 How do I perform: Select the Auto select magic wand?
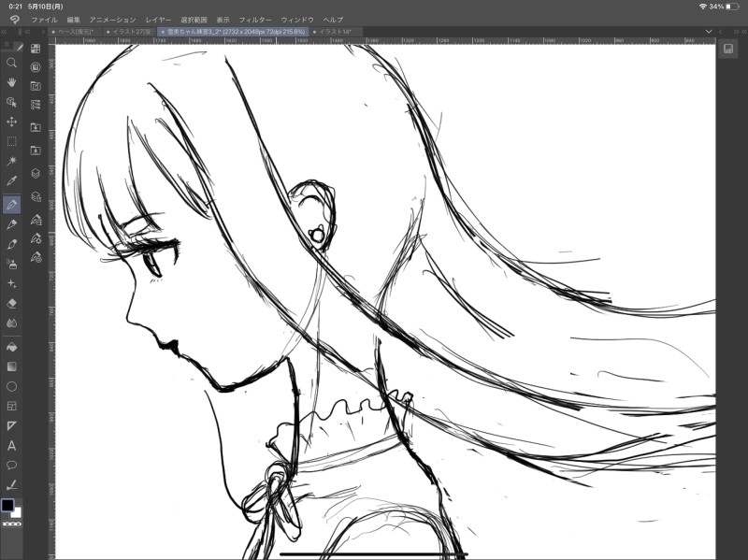(x=11, y=161)
